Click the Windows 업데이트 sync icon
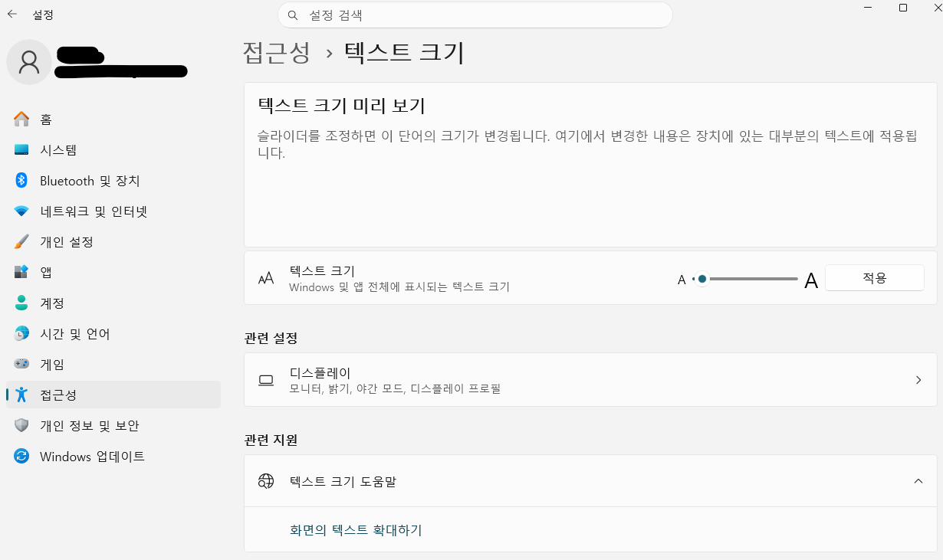This screenshot has height=560, width=943. tap(21, 457)
